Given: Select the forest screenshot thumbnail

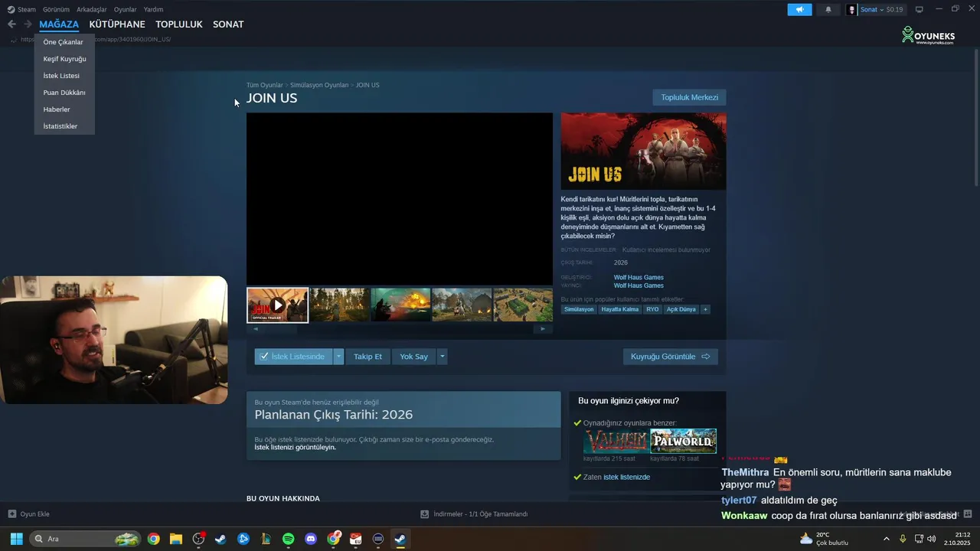Looking at the screenshot, I should click(339, 305).
